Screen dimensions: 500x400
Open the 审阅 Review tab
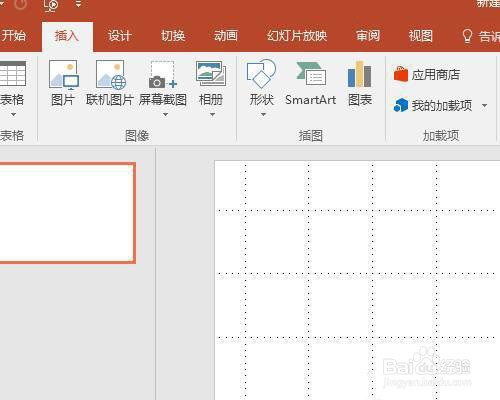coord(368,35)
